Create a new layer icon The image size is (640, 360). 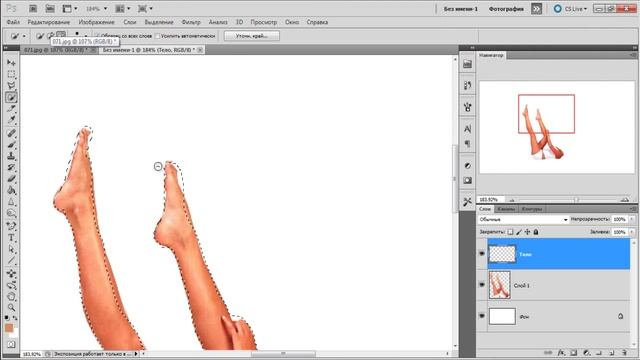coord(612,353)
